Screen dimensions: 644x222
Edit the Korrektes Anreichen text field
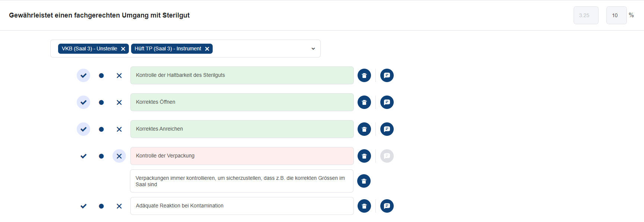[x=242, y=129]
